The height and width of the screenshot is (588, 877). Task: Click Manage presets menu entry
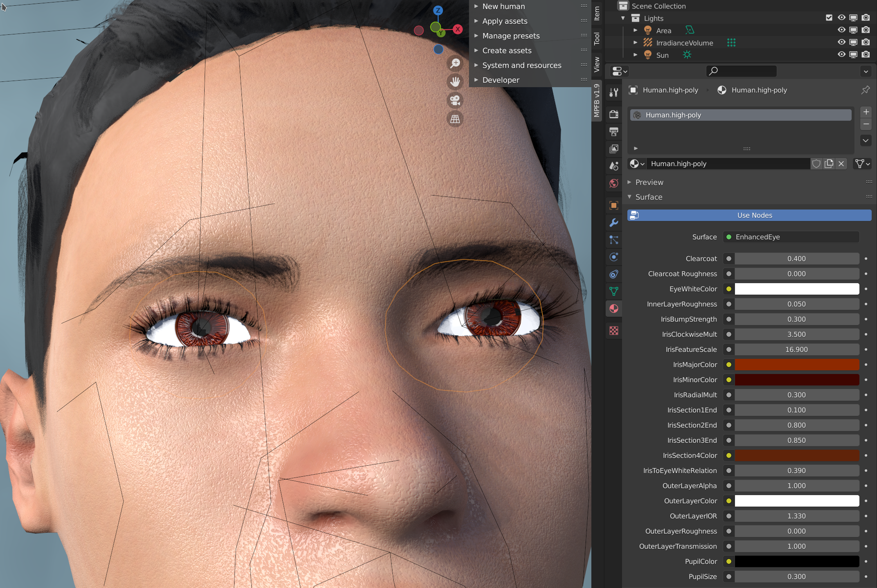coord(512,36)
